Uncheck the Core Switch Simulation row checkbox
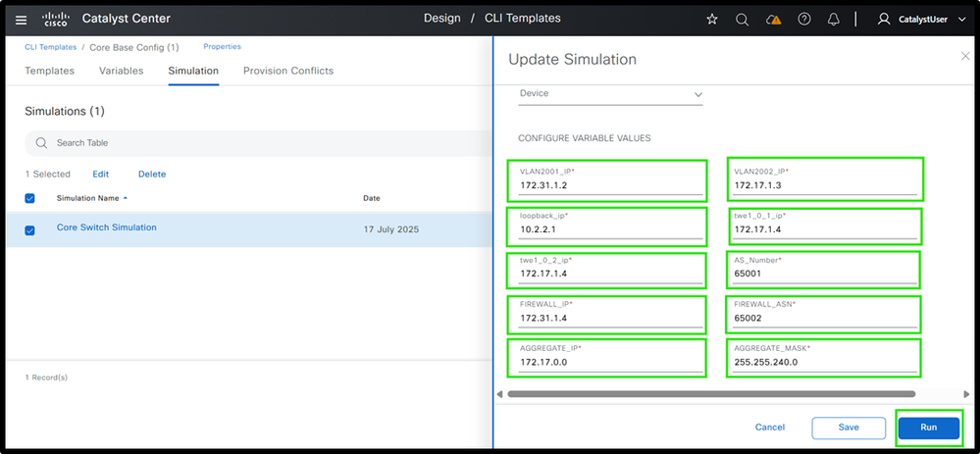 click(29, 230)
